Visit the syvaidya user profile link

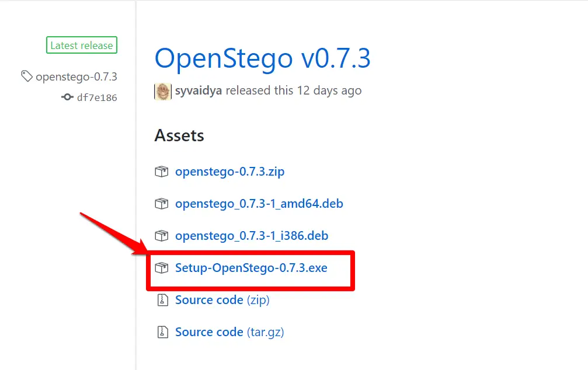pos(199,90)
